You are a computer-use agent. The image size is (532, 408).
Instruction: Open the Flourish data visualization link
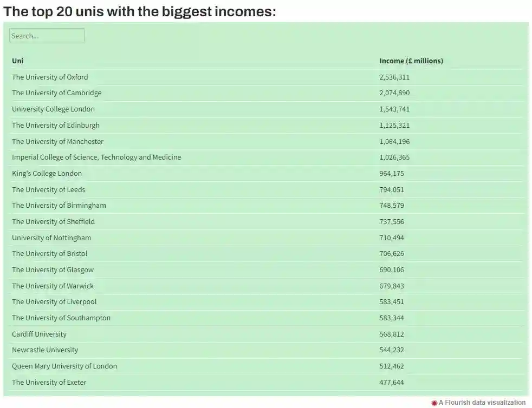482,403
